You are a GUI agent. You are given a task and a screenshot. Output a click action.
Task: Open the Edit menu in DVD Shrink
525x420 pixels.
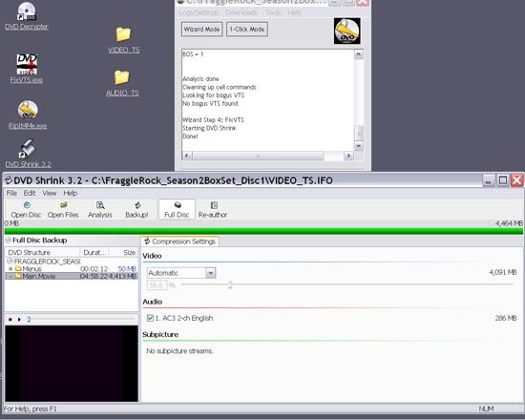point(30,193)
